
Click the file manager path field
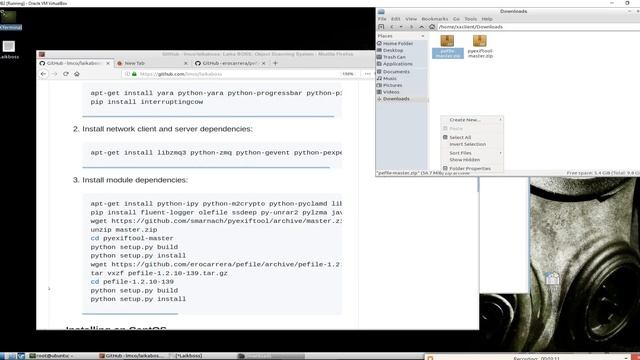point(539,27)
